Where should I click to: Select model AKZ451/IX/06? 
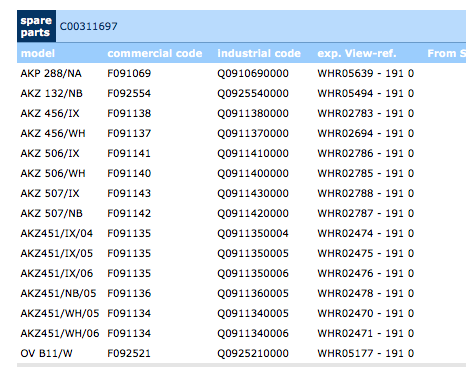(x=57, y=273)
